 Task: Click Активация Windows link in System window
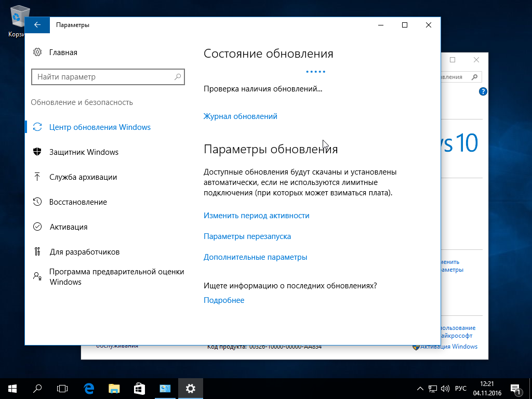pyautogui.click(x=448, y=347)
